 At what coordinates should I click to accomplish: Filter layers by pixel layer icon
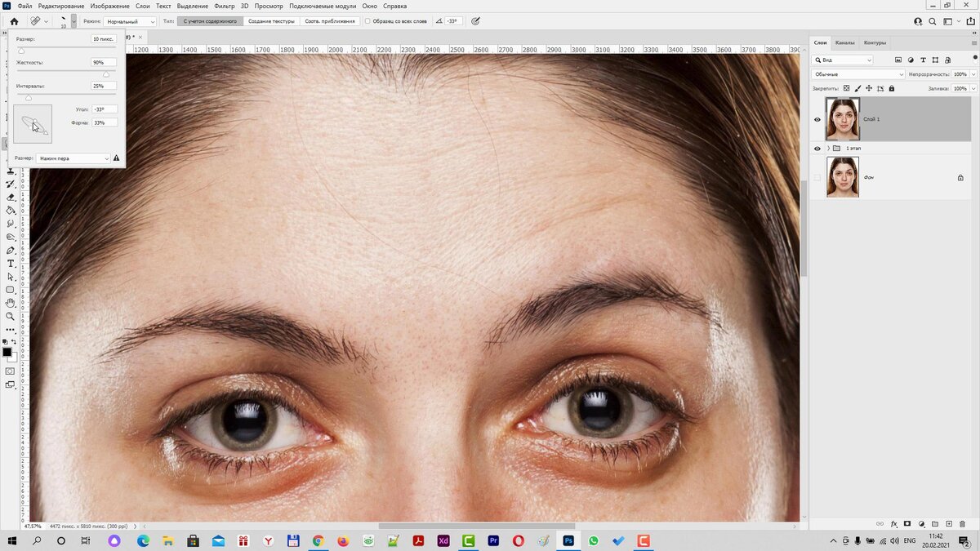(898, 60)
